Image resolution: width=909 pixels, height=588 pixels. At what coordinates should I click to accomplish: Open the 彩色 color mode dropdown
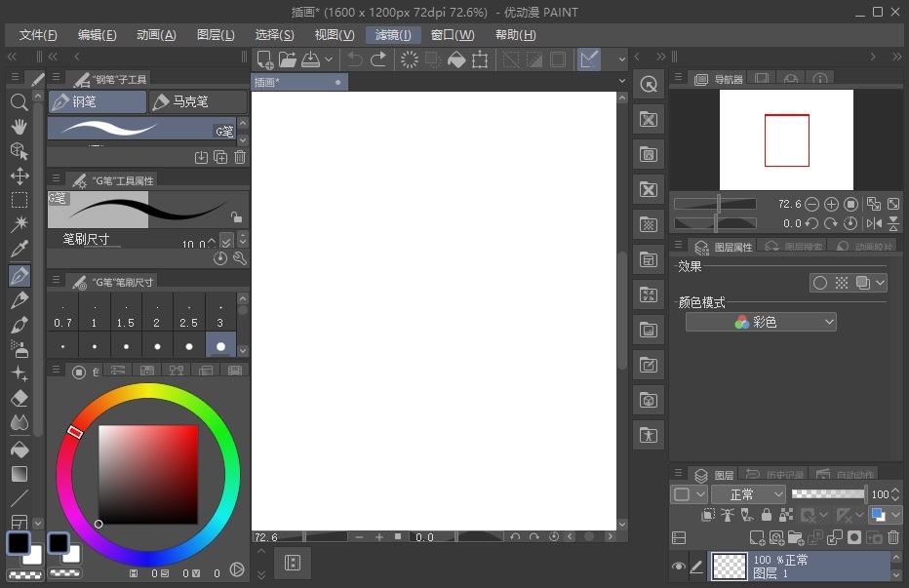point(761,322)
